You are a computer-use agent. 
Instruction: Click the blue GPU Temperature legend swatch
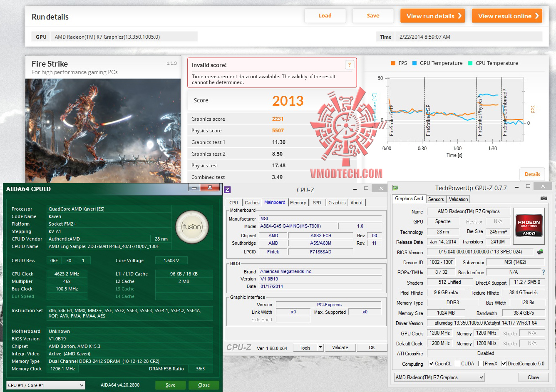415,63
